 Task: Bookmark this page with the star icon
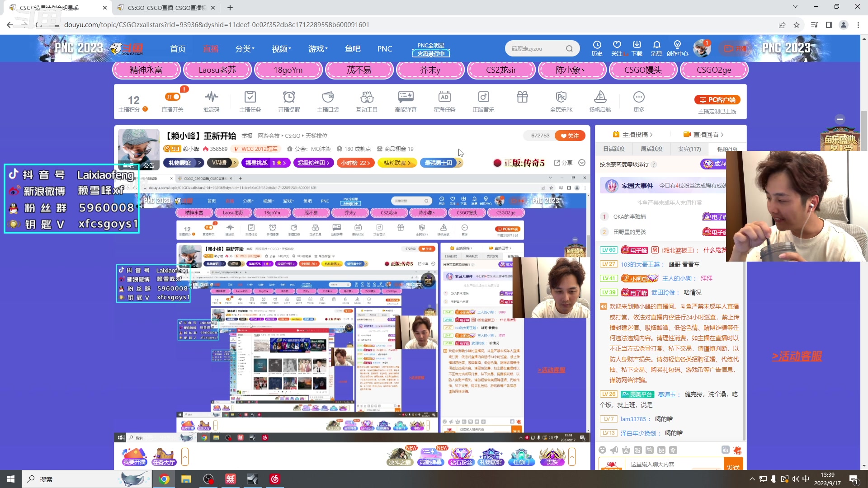797,25
